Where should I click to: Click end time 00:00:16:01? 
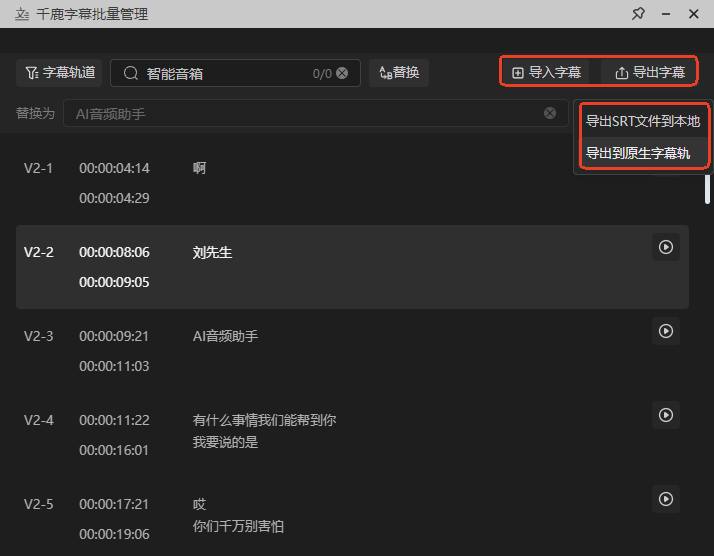click(114, 450)
